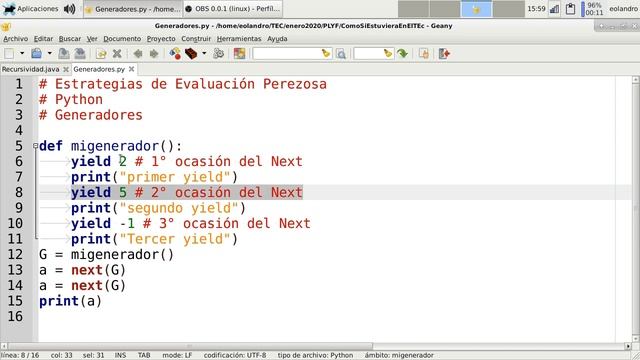Collapse the migenerador function fold marker
640x360 pixels.
click(36, 146)
